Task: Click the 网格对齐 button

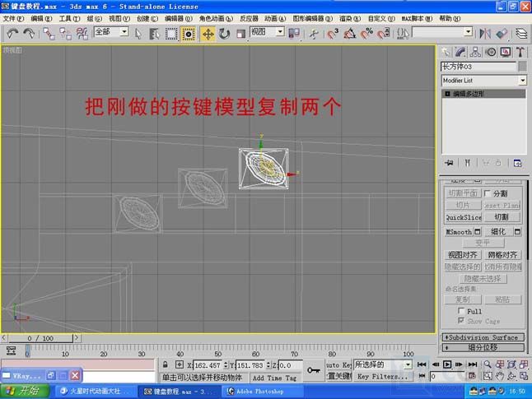Action: point(502,255)
